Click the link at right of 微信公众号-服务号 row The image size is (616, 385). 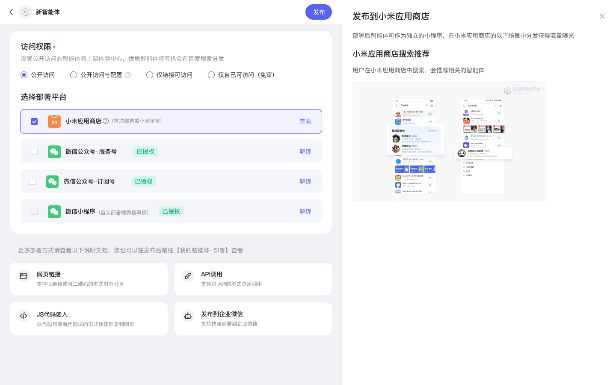pos(305,151)
